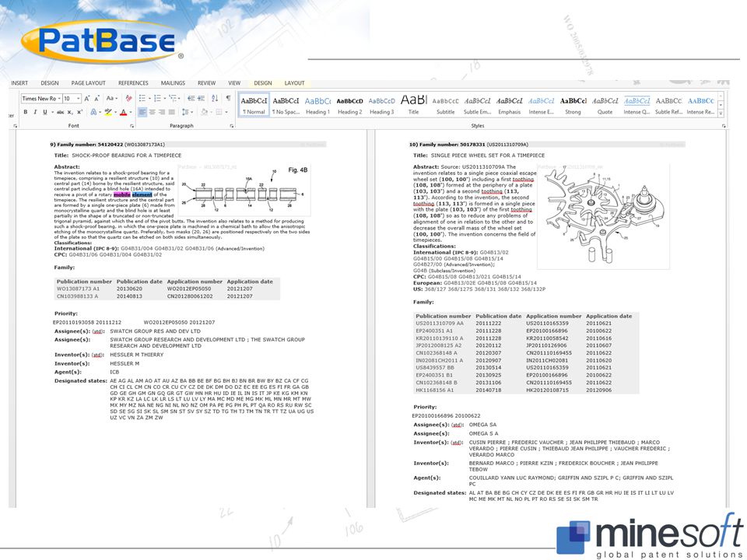Select publication number WO13087173 A1 cell
This screenshot has width=747, height=560.
[x=78, y=289]
